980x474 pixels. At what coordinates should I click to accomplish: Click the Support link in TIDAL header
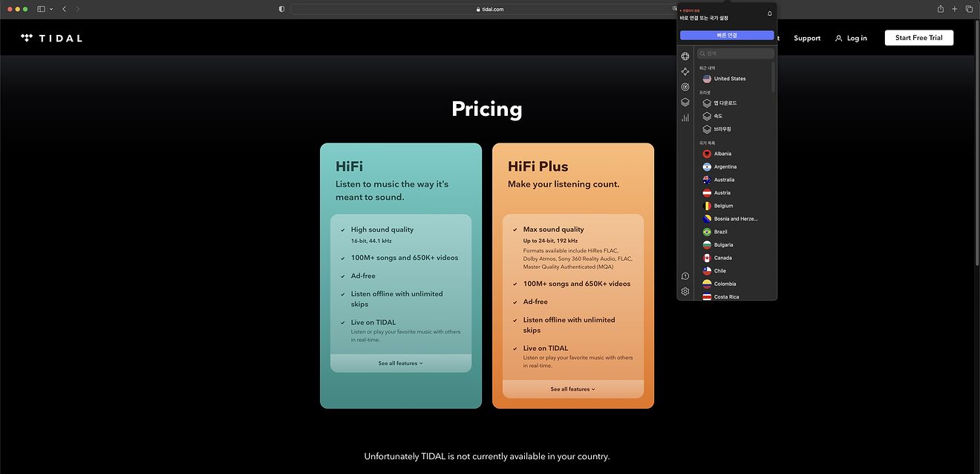point(807,38)
